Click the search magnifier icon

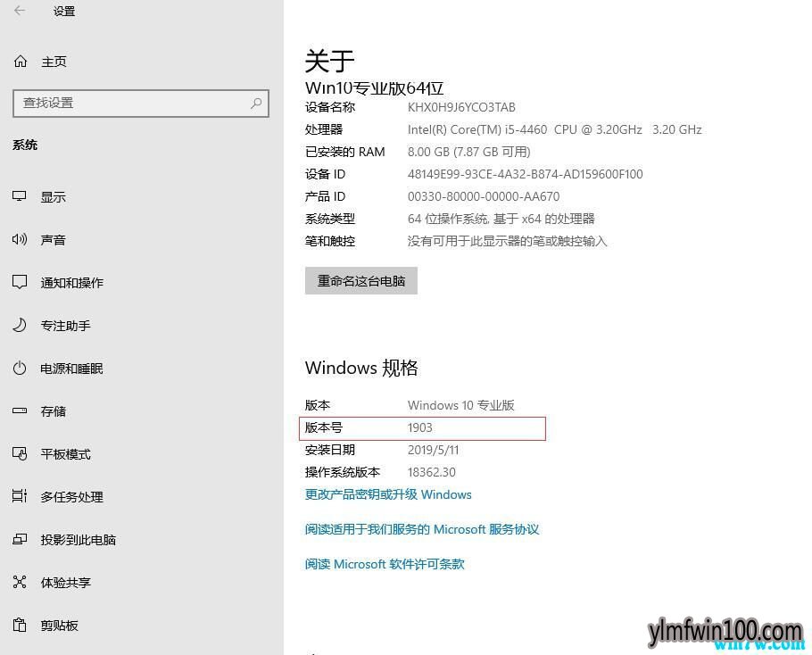256,103
